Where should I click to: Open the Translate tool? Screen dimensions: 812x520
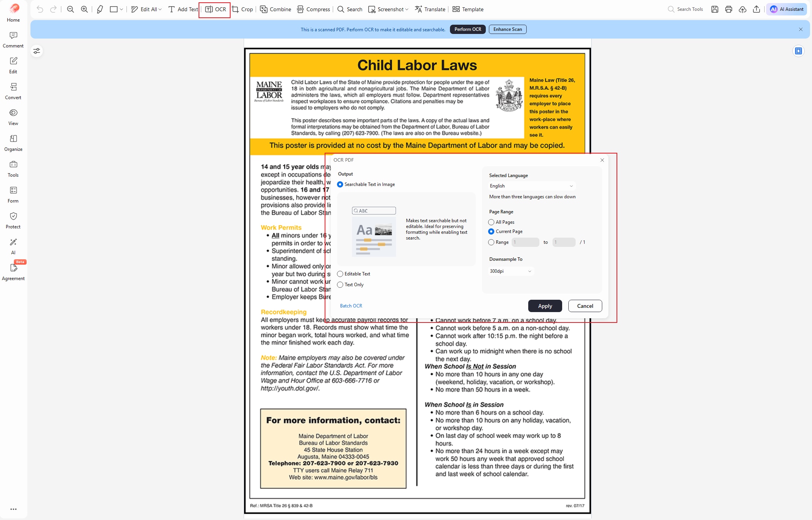click(430, 9)
